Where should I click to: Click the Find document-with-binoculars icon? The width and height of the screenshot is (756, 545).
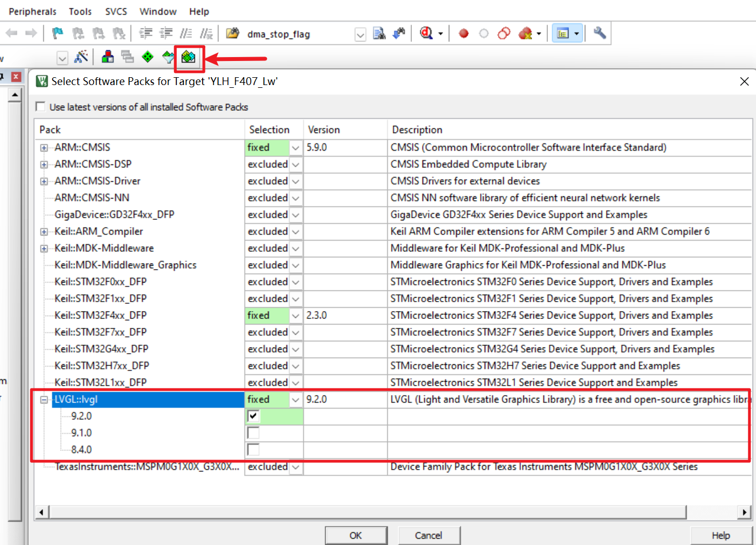pos(379,34)
